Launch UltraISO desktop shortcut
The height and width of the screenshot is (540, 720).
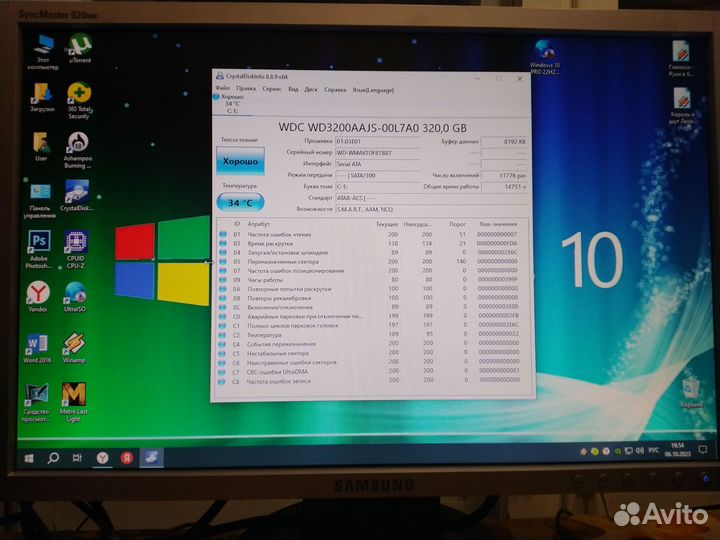pyautogui.click(x=75, y=297)
